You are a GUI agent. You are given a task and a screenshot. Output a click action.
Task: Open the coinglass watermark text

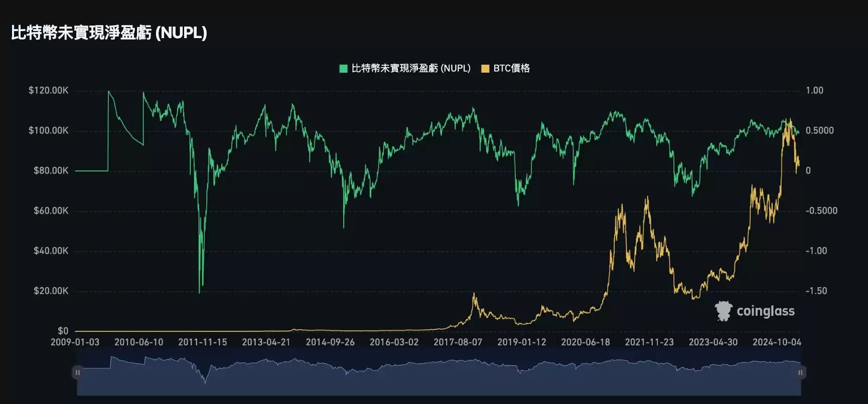[x=765, y=311]
